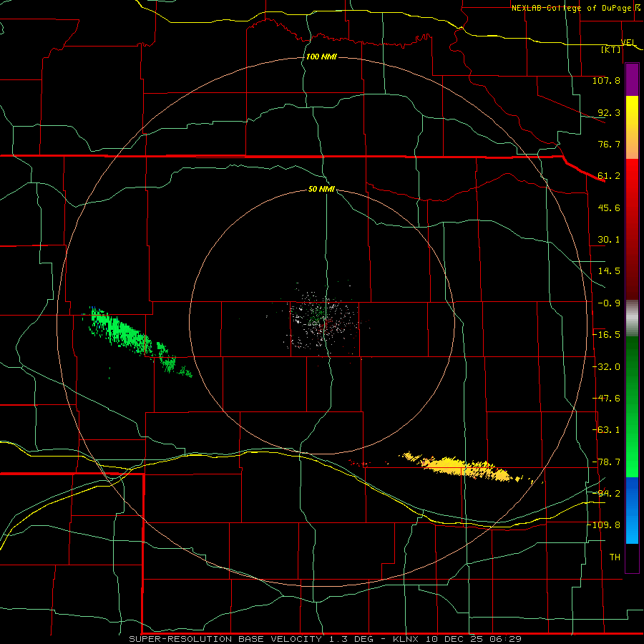Click the -63.1 scale value
The height and width of the screenshot is (644, 644).
[x=606, y=430]
